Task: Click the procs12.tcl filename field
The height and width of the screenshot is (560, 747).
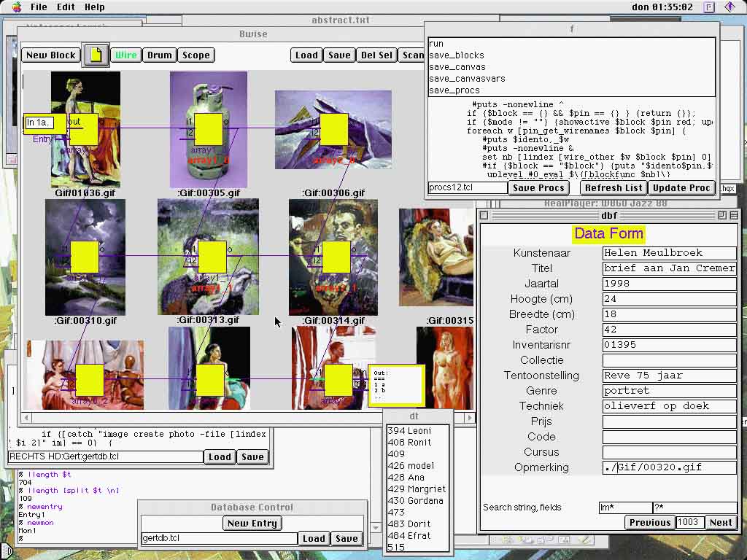Action: point(468,187)
